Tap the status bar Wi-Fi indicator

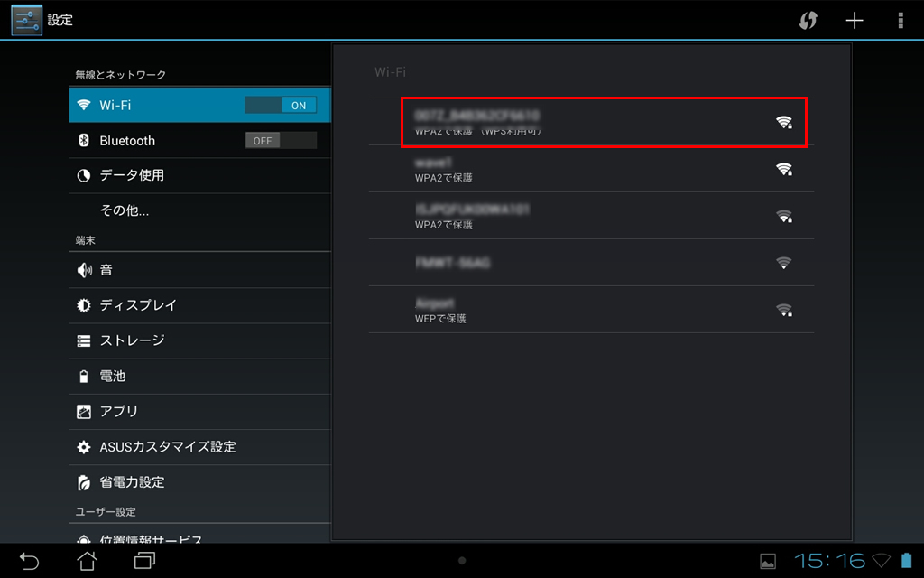(881, 560)
